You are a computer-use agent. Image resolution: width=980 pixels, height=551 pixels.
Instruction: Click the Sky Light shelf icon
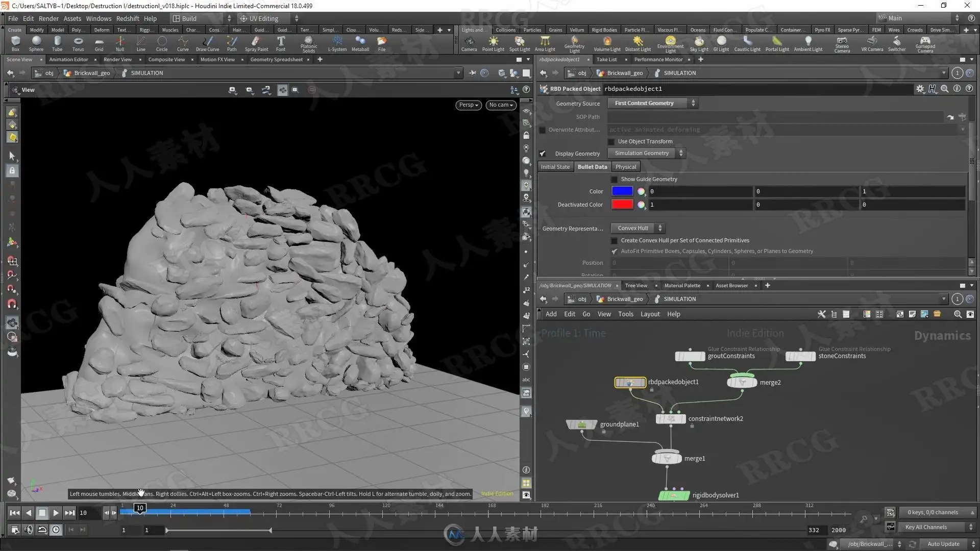pyautogui.click(x=699, y=43)
